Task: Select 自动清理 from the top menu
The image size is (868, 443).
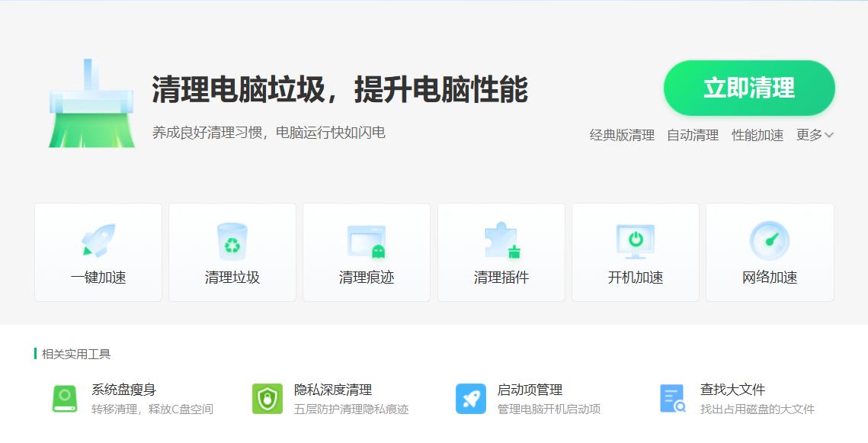Action: (x=692, y=136)
